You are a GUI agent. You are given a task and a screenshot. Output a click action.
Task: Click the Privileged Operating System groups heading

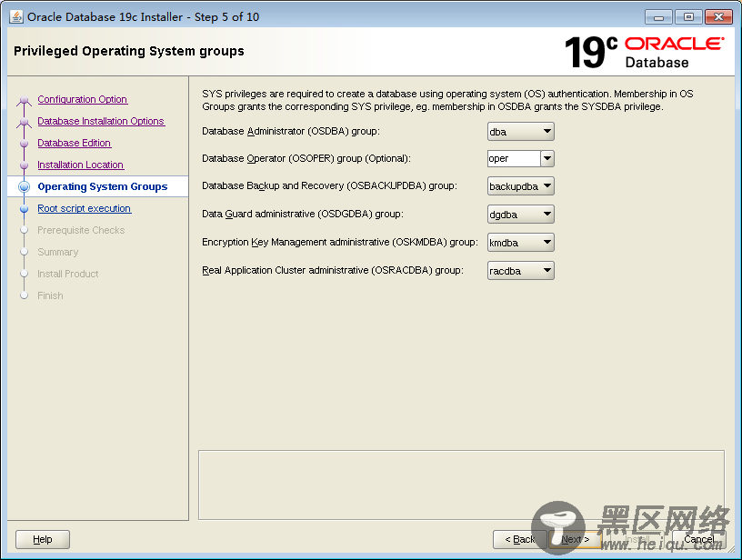[x=129, y=51]
